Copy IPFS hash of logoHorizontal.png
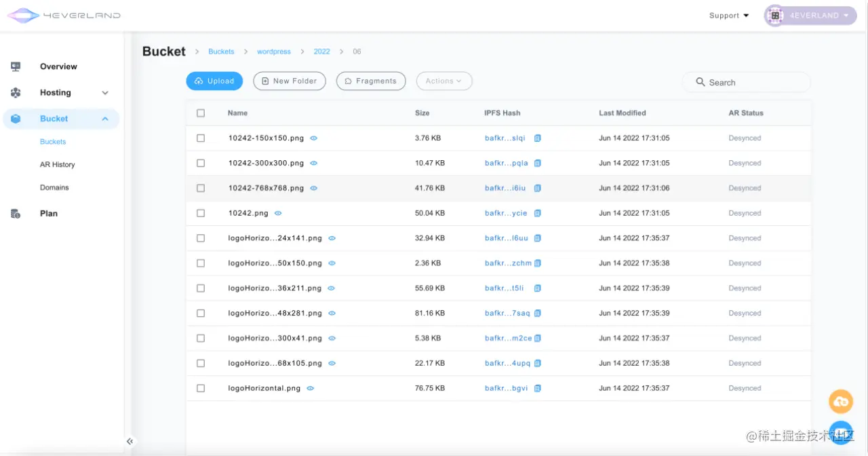The image size is (868, 456). [x=537, y=388]
